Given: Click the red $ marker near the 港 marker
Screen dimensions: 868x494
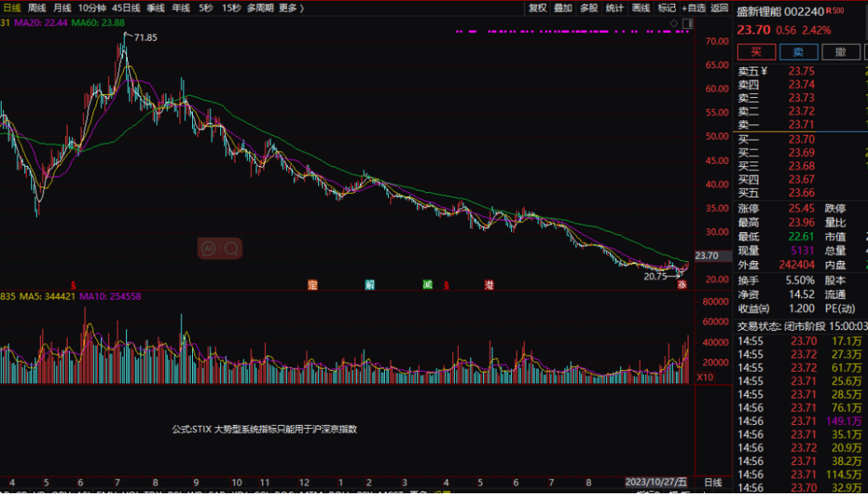Looking at the screenshot, I should tap(446, 285).
